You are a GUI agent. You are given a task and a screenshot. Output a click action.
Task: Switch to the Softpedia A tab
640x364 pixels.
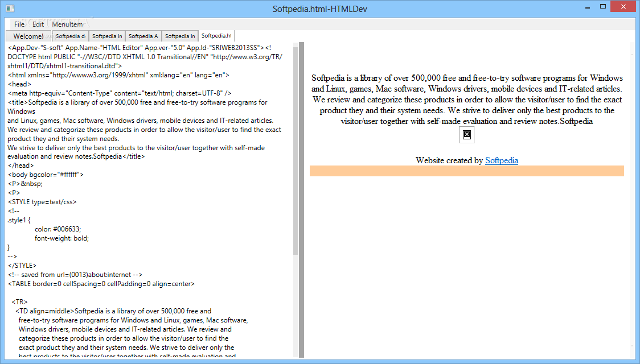(x=143, y=36)
